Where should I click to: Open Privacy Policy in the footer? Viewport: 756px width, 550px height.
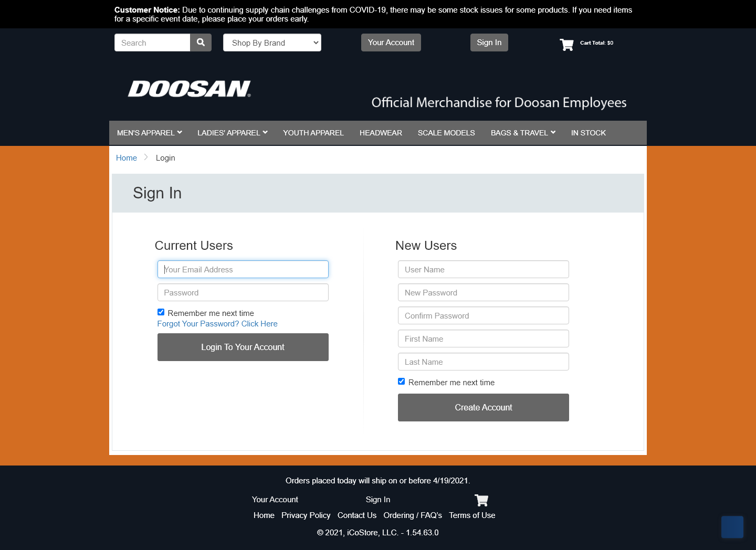point(306,515)
